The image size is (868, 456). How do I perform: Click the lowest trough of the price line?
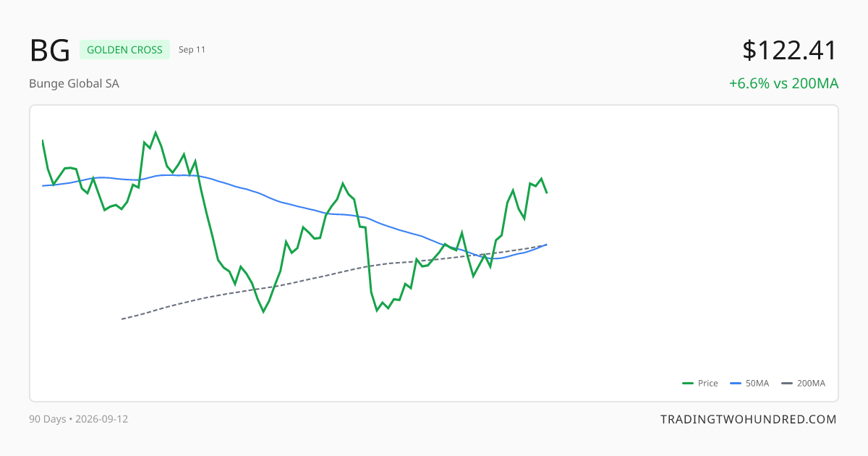pos(263,312)
